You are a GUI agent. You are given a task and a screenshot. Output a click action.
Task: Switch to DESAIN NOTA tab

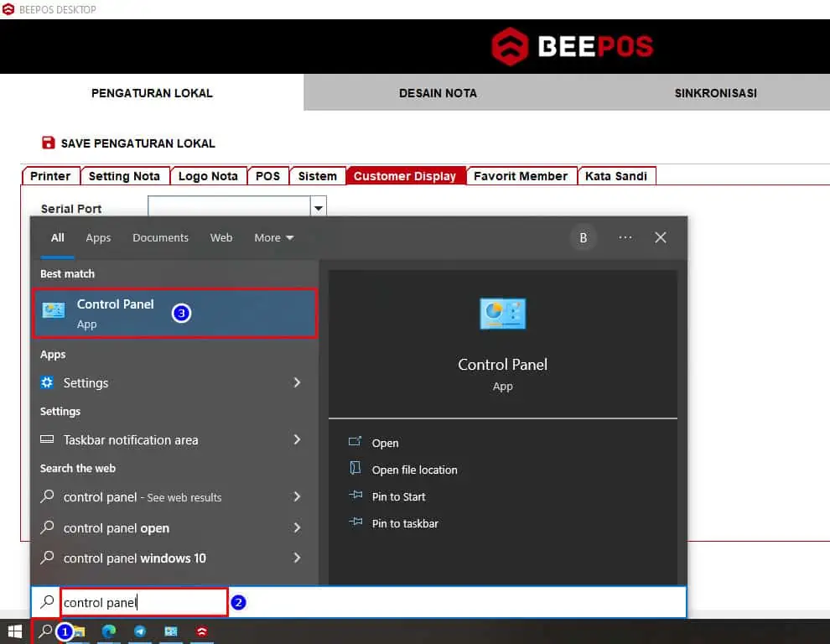[438, 93]
